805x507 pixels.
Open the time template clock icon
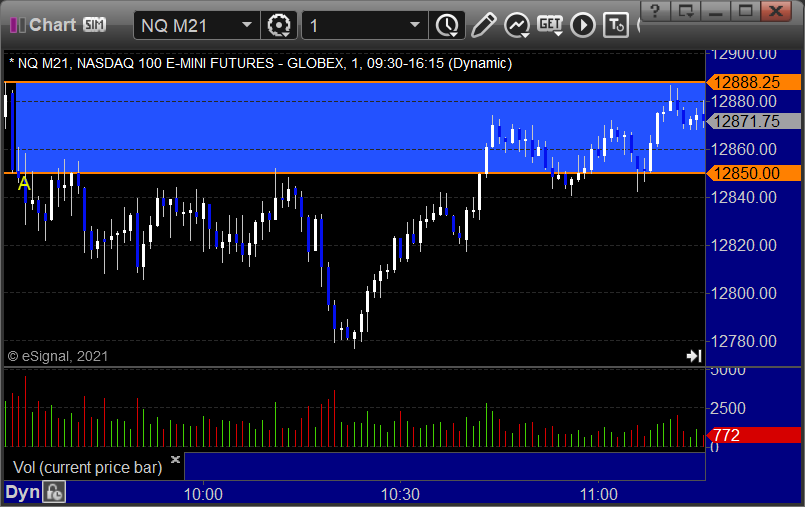coord(447,25)
